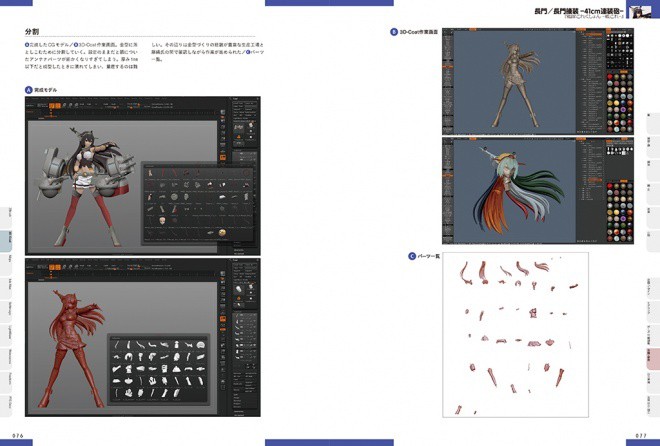Viewport: 660px width, 446px height.
Task: Toggle visibility of first subtool in lower ZBrush subtool list
Action: tap(254, 316)
